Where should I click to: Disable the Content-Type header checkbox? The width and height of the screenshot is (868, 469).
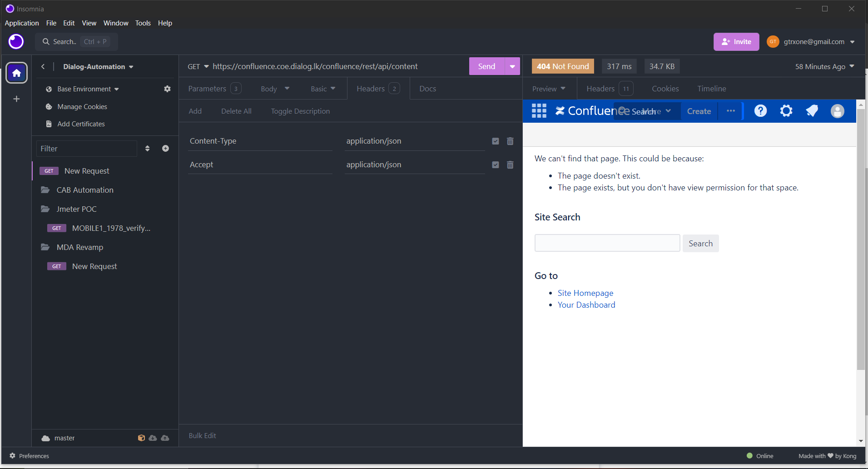pyautogui.click(x=496, y=141)
